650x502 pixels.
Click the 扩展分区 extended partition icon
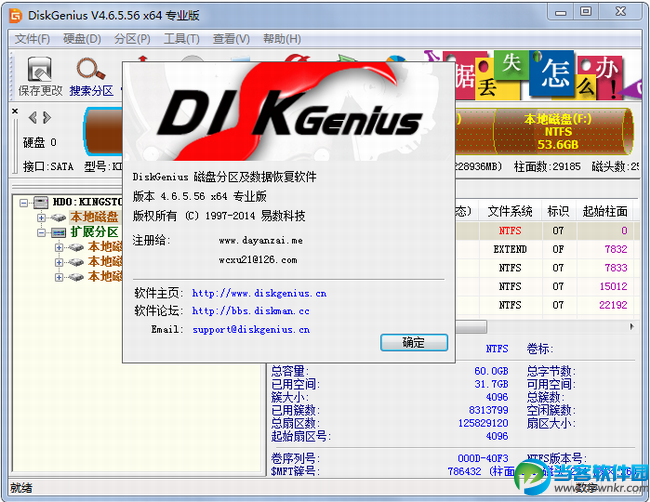58,232
